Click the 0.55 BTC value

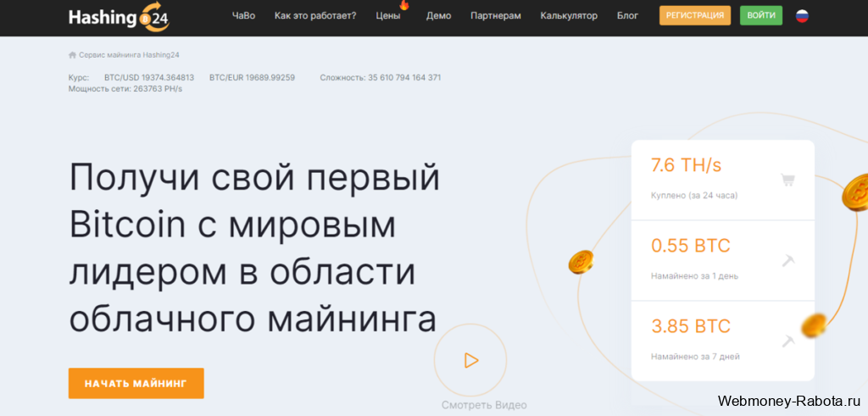pyautogui.click(x=690, y=246)
